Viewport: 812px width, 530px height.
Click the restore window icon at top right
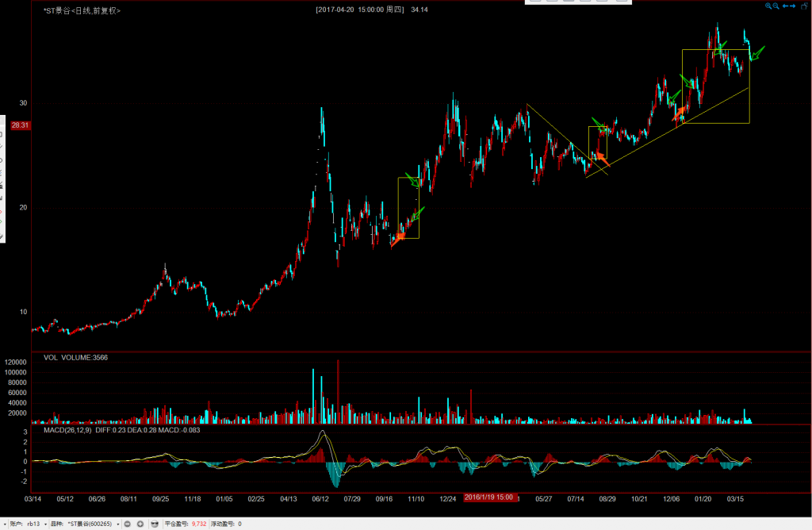tap(803, 6)
